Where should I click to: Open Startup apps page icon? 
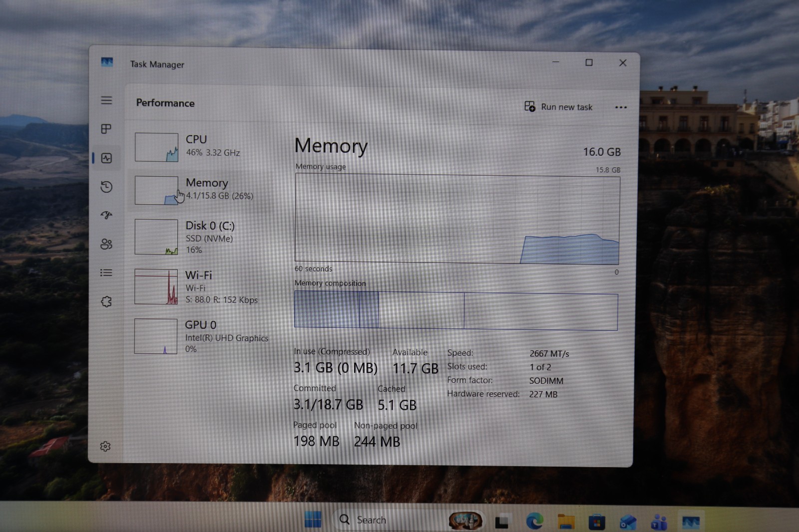click(106, 215)
